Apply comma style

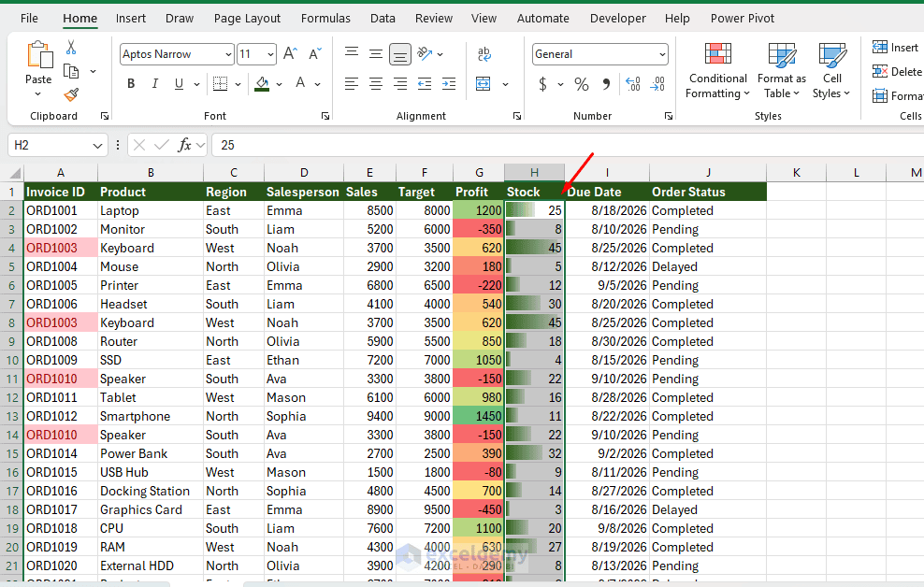point(606,84)
